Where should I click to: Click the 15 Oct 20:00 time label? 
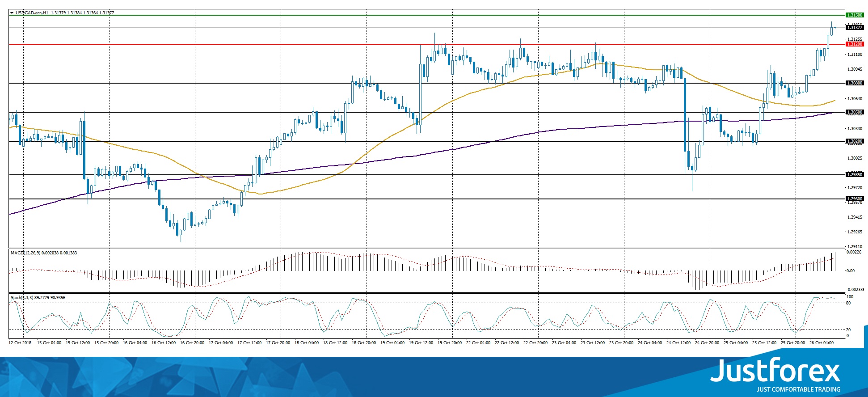pos(106,343)
